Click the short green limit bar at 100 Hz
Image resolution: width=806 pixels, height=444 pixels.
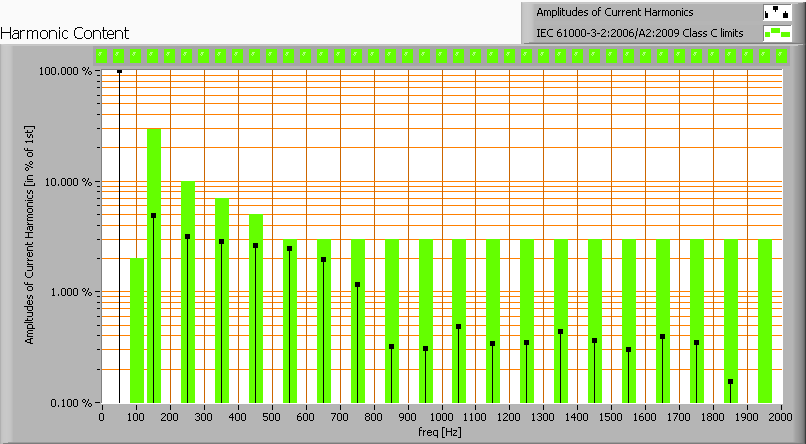137,330
